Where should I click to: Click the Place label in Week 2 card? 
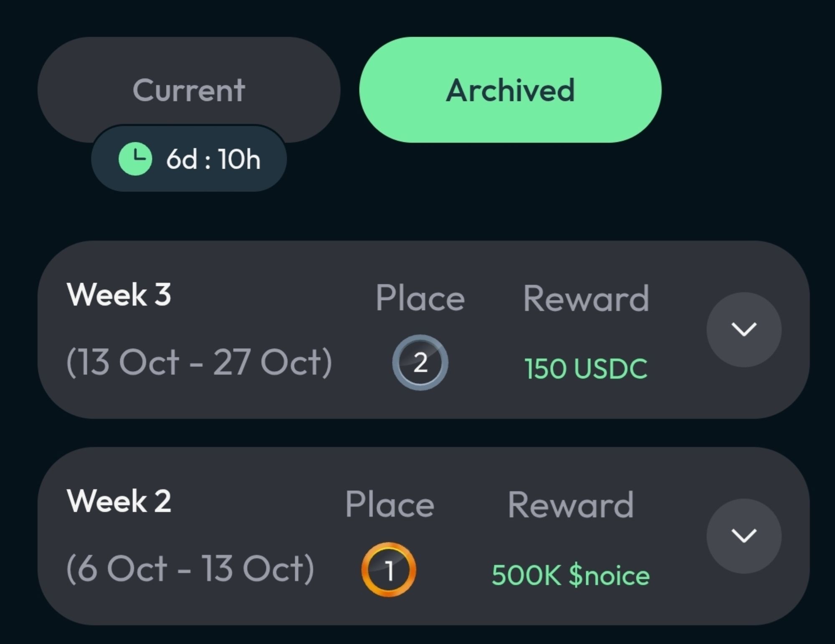coord(390,505)
